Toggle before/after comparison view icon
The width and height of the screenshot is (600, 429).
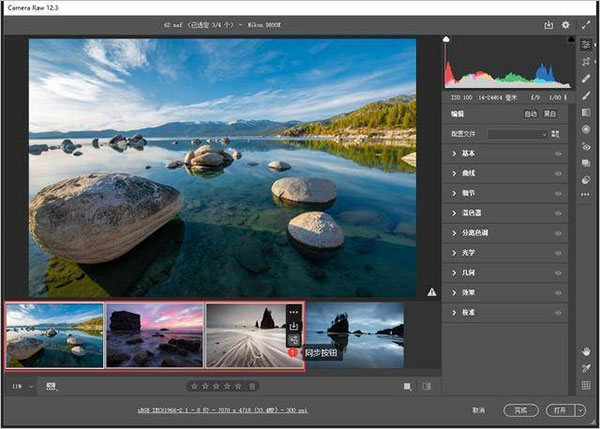click(x=427, y=387)
